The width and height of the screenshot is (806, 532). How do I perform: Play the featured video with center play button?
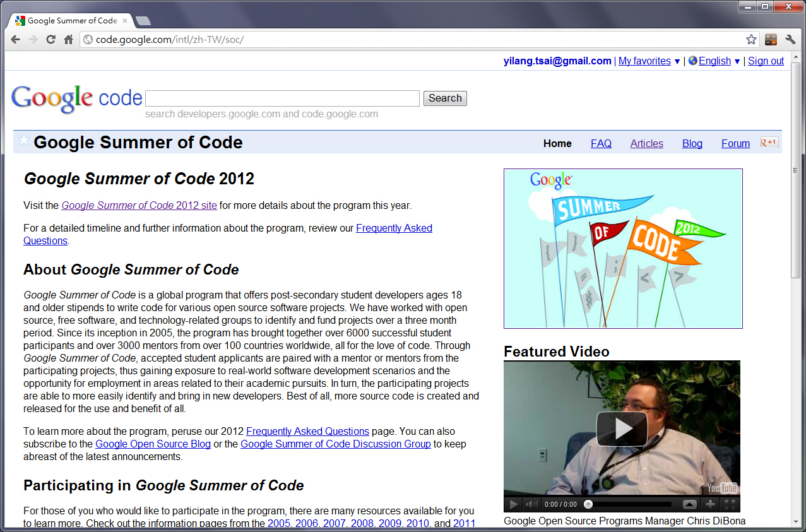click(622, 429)
